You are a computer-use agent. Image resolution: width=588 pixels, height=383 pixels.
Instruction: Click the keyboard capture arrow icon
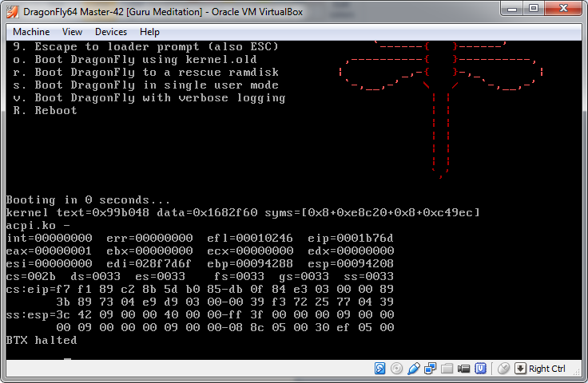coord(520,368)
